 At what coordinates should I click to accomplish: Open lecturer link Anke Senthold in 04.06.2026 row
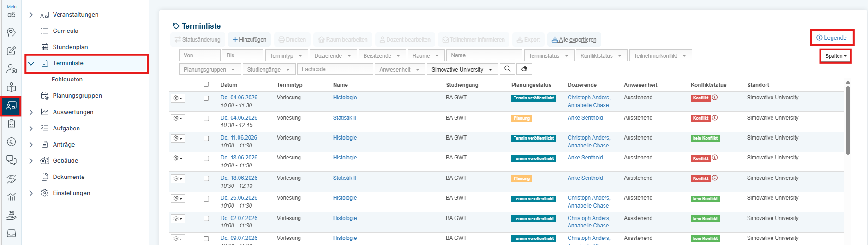tap(585, 118)
